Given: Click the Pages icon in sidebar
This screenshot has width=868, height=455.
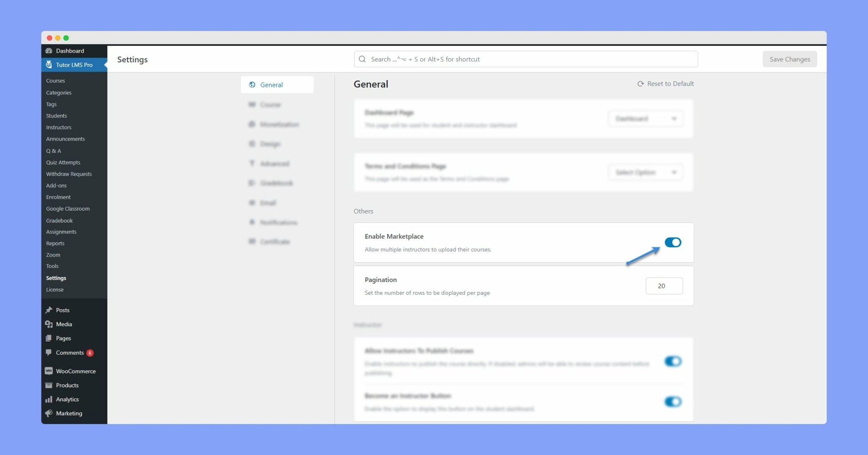Looking at the screenshot, I should pyautogui.click(x=49, y=338).
